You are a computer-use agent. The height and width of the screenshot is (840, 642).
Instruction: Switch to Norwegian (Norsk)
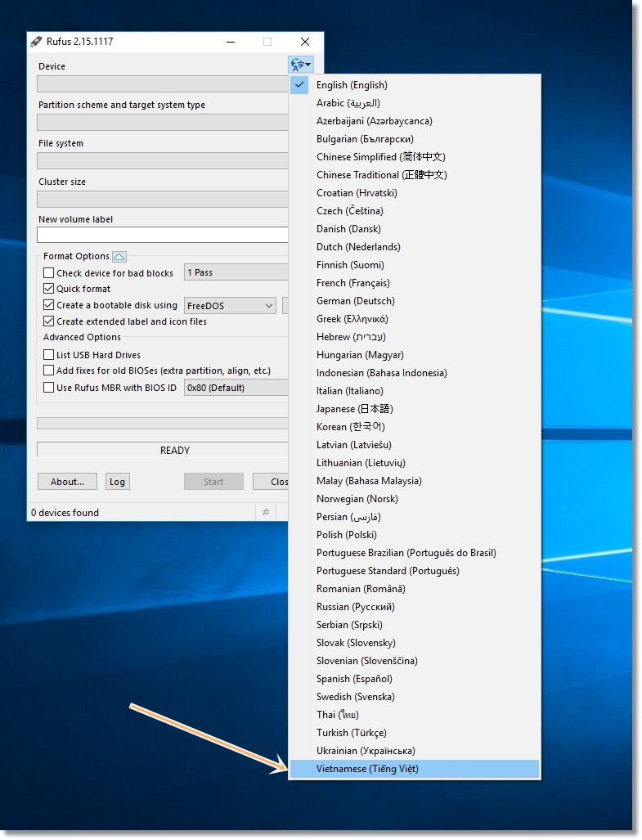(x=415, y=499)
